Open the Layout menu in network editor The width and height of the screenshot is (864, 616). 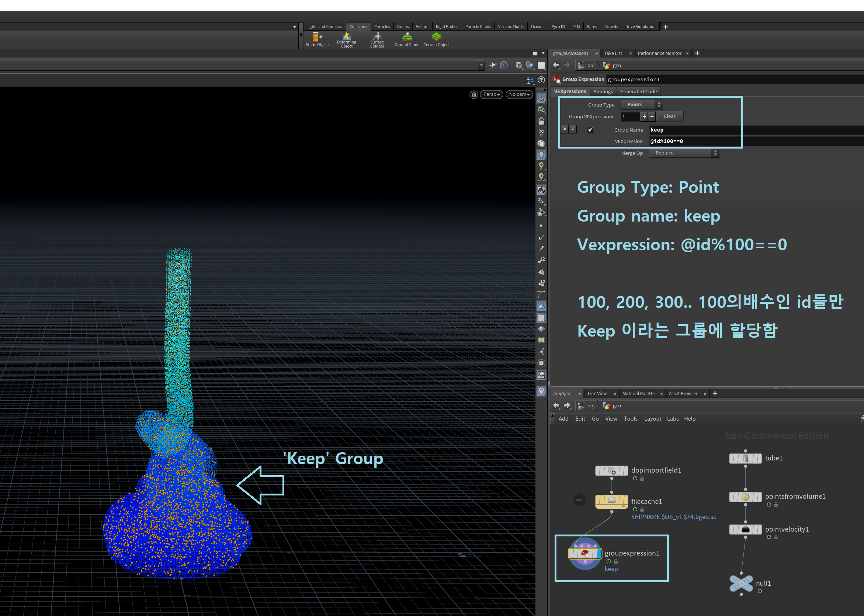click(652, 418)
